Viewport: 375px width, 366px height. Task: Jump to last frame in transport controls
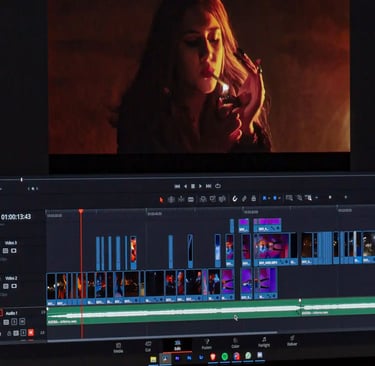click(x=208, y=186)
